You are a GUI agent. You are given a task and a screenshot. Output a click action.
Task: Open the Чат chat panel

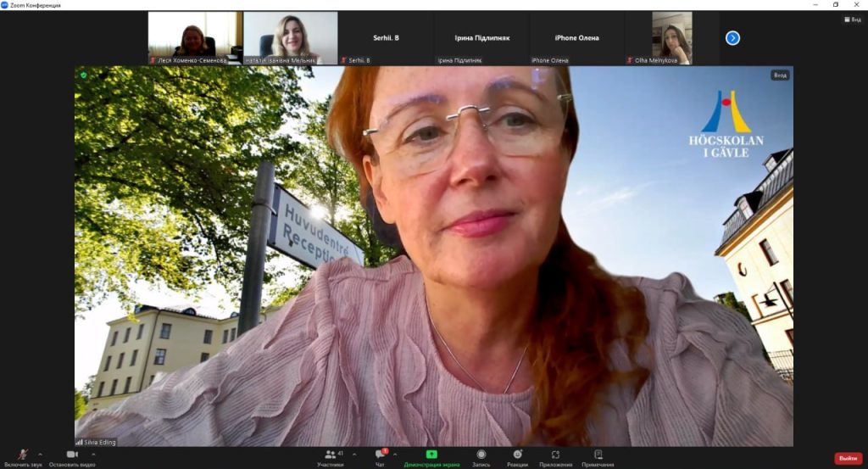click(380, 456)
